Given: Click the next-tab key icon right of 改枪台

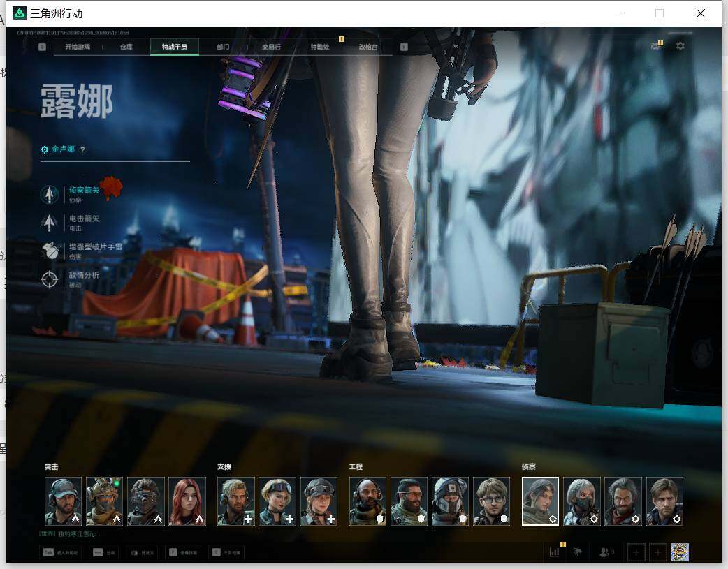Looking at the screenshot, I should 404,47.
